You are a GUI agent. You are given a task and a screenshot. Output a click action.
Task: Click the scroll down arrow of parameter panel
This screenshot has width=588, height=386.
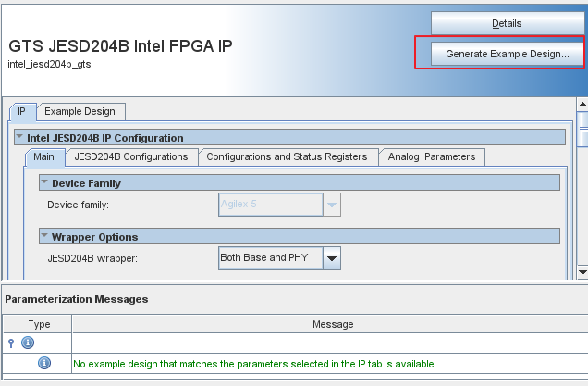point(582,272)
